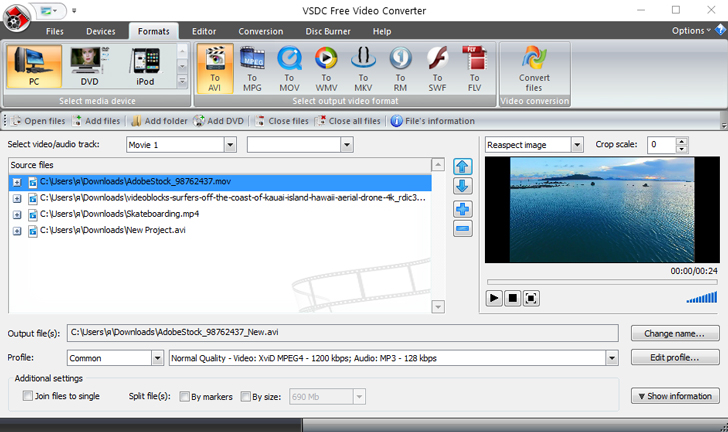Pick the iPod media device icon
This screenshot has height=432, width=728.
pyautogui.click(x=146, y=67)
